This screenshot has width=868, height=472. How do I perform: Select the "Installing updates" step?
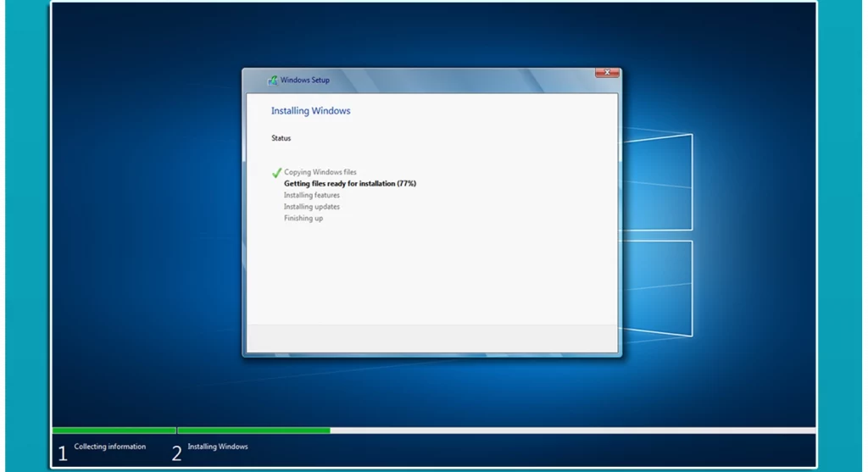coord(311,207)
